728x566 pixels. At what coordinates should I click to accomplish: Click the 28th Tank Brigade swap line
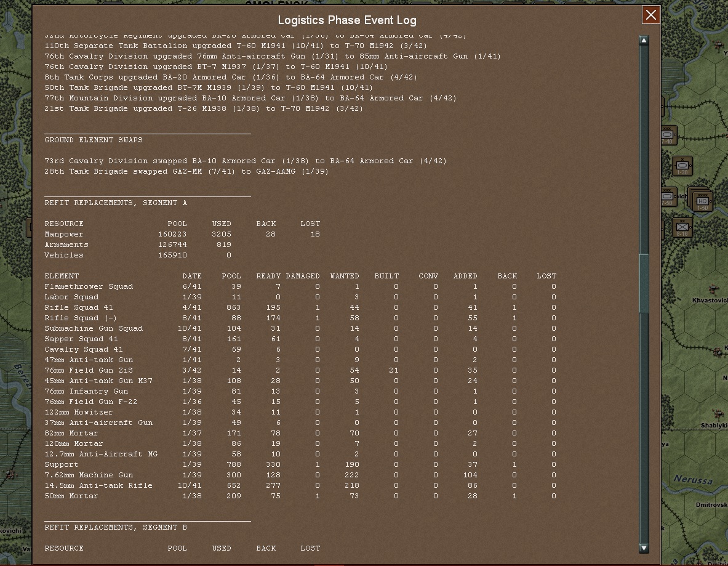click(x=186, y=171)
